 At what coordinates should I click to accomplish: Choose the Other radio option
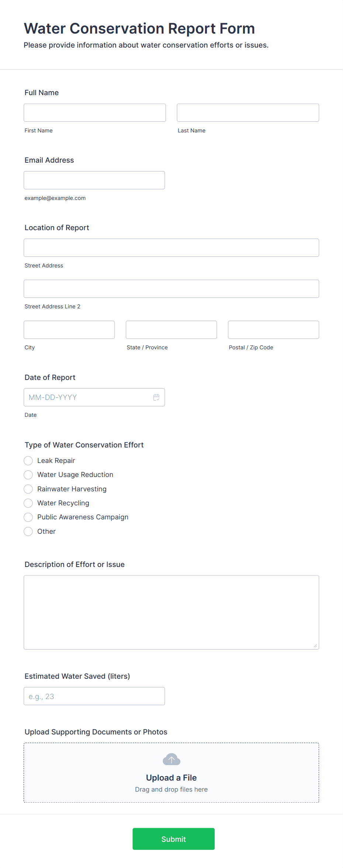pyautogui.click(x=28, y=532)
